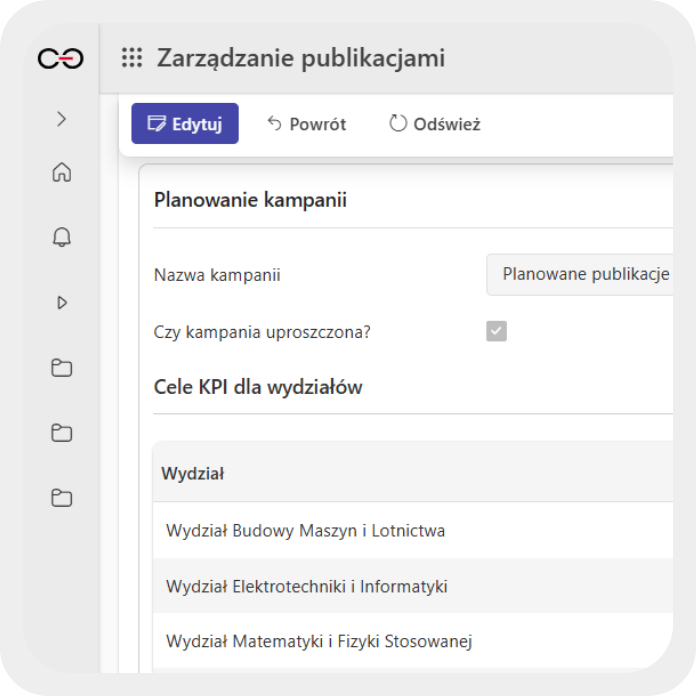Open the bottom folder icon in the sidebar
The height and width of the screenshot is (696, 696).
61,498
